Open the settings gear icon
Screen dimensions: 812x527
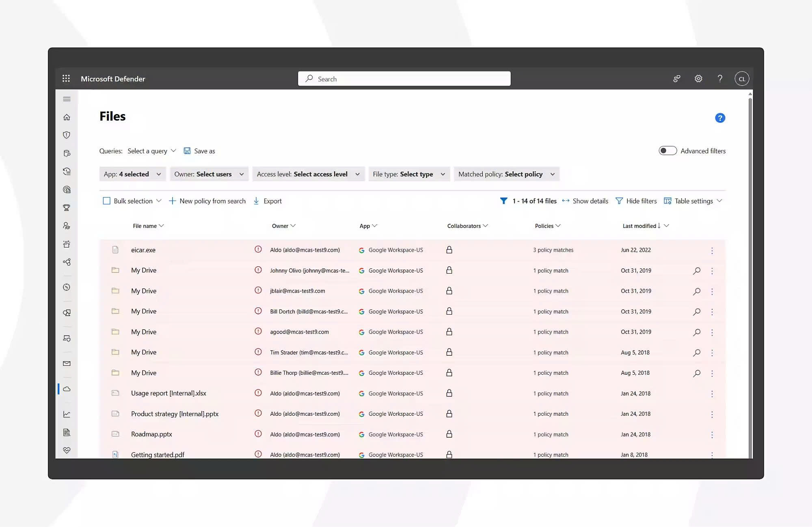coord(698,79)
